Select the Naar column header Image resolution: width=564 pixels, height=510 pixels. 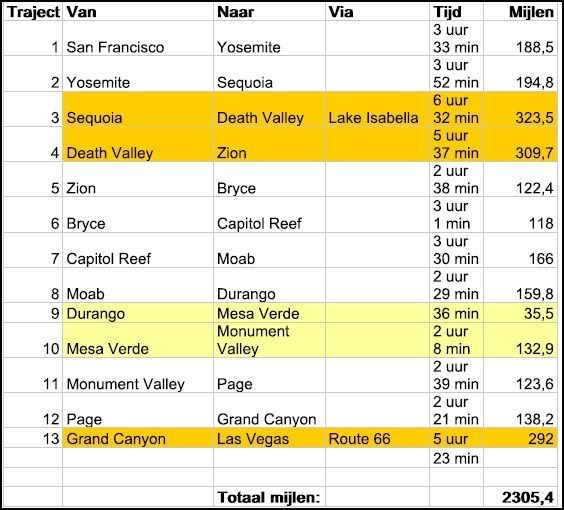tap(269, 12)
